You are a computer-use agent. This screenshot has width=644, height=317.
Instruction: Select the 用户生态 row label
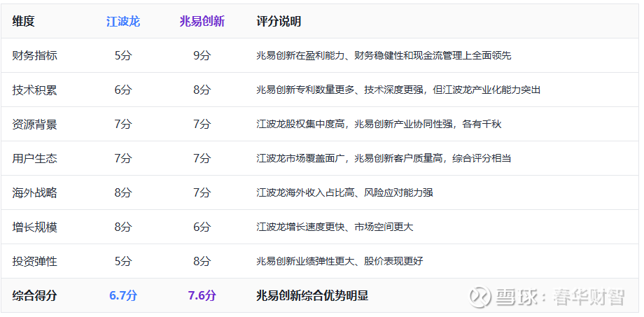point(34,158)
